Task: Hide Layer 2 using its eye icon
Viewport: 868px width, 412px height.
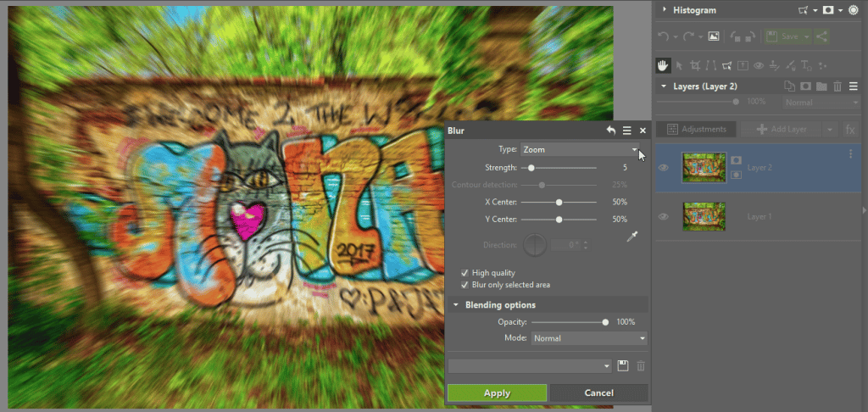Action: (x=664, y=168)
